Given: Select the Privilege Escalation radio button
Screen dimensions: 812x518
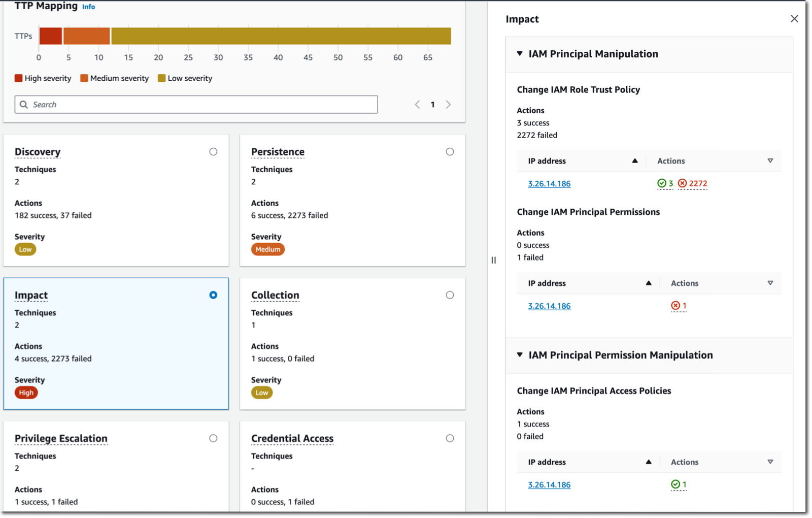Looking at the screenshot, I should [x=213, y=438].
